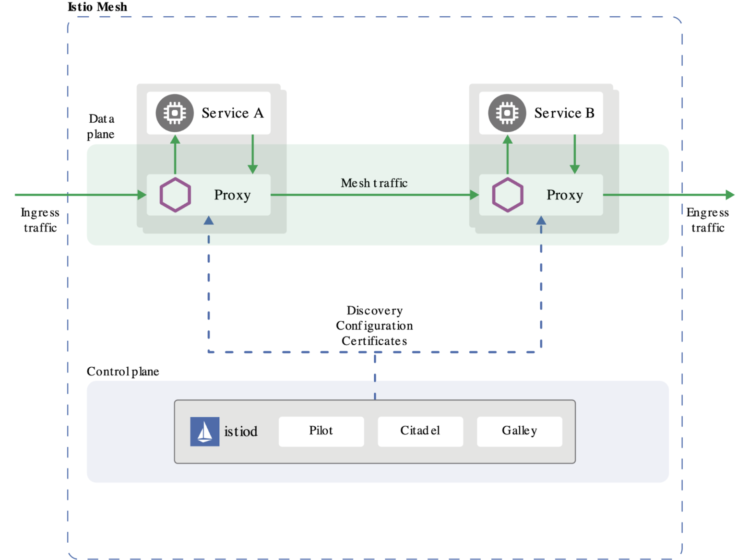Toggle the Proxy under Service B

(x=565, y=195)
